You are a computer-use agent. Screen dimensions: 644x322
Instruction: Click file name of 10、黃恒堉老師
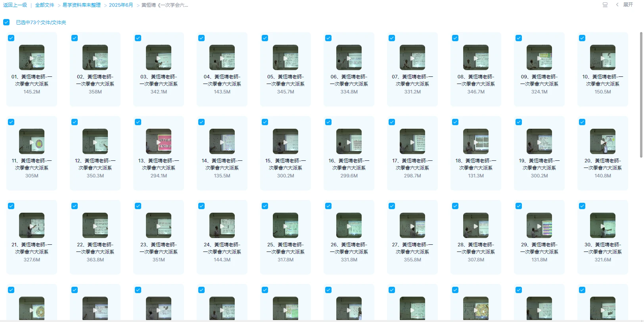pyautogui.click(x=603, y=80)
